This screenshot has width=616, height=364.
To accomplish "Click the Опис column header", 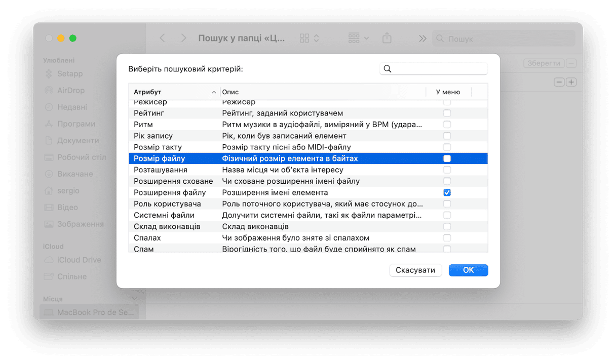I will click(x=323, y=92).
